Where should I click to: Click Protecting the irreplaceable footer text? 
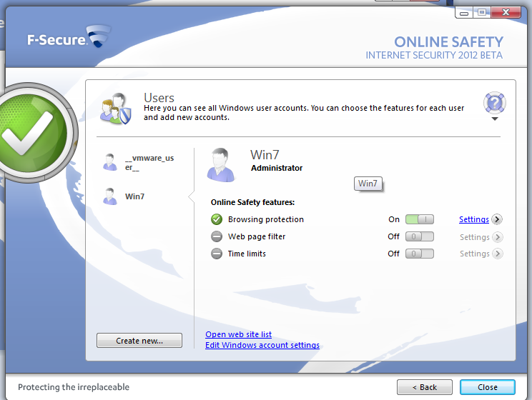pyautogui.click(x=74, y=387)
